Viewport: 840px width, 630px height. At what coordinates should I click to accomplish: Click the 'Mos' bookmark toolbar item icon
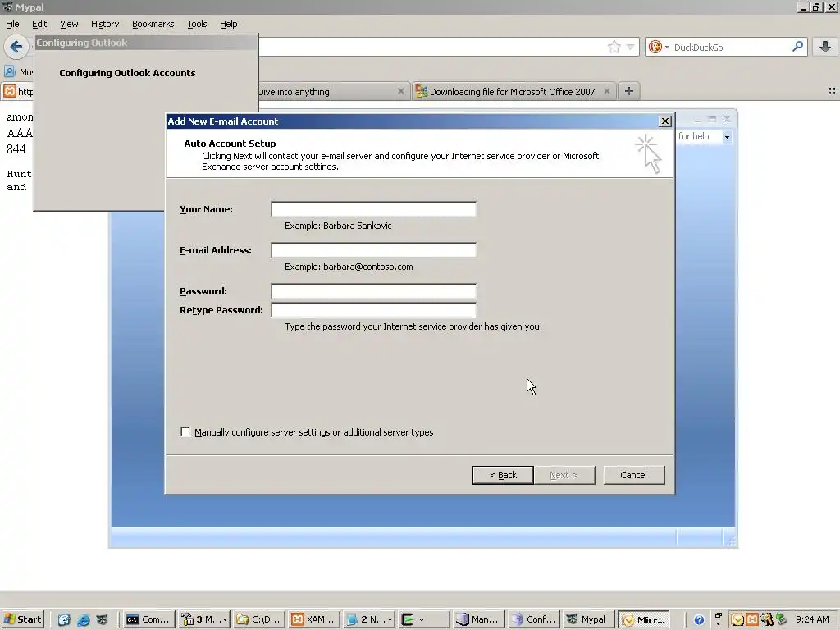click(x=10, y=71)
